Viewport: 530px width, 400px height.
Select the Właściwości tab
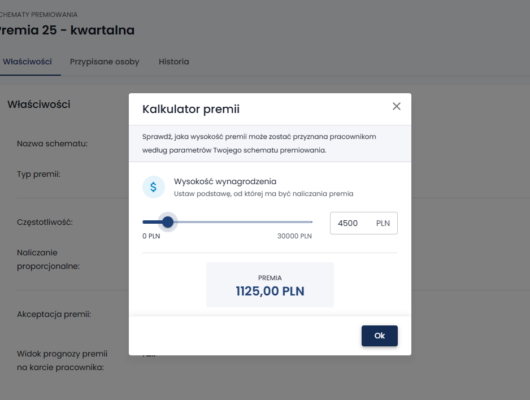click(27, 62)
